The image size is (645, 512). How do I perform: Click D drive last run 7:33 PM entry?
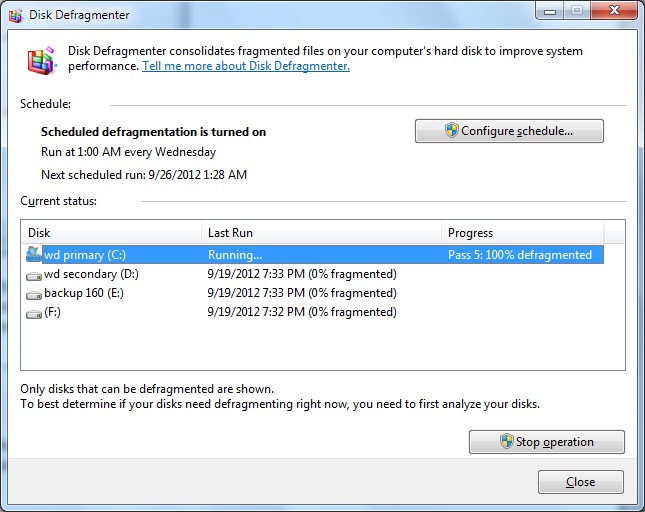[302, 274]
